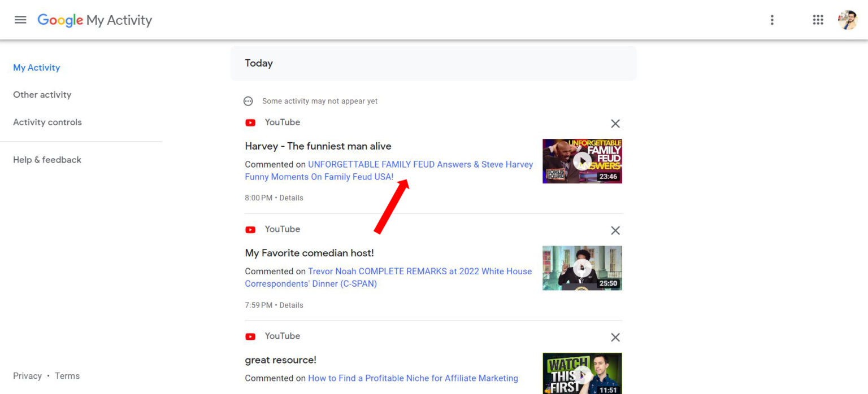
Task: Select My Activity in sidebar
Action: (37, 68)
